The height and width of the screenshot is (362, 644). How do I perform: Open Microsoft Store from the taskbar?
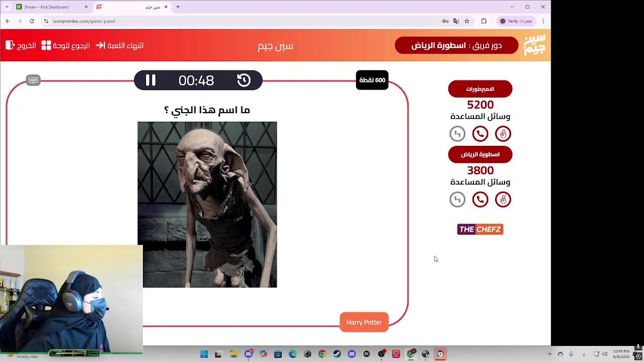point(278,354)
